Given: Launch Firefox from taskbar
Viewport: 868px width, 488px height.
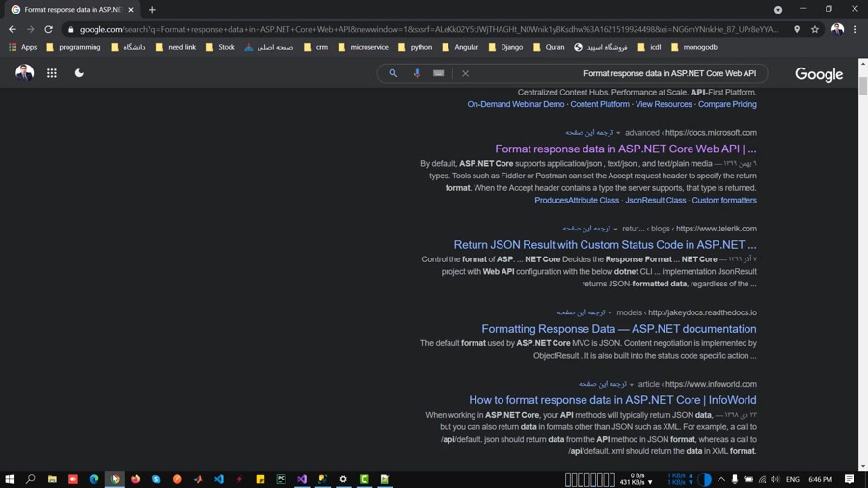Looking at the screenshot, I should click(135, 479).
